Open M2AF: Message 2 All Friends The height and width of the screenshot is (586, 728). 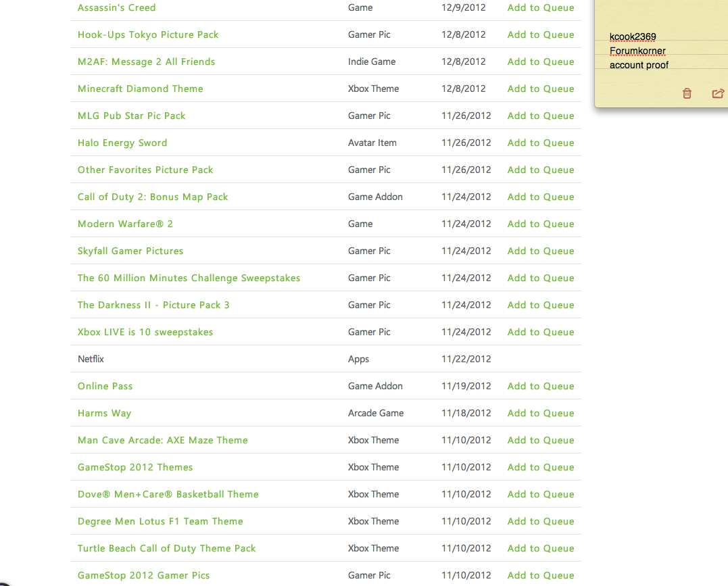[x=146, y=62]
